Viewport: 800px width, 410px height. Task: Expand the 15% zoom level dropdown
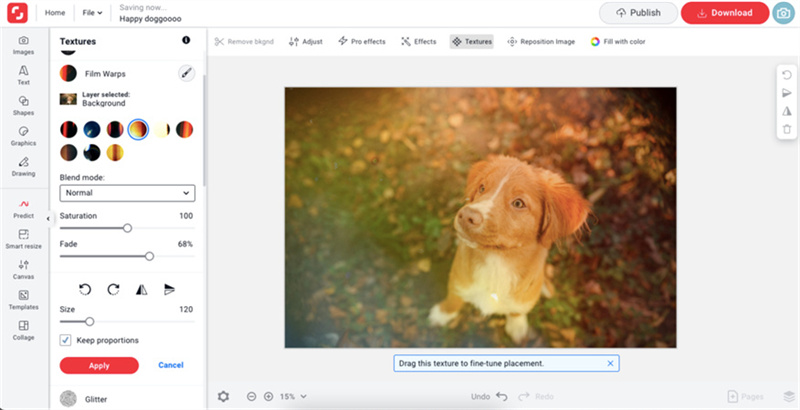pos(293,396)
